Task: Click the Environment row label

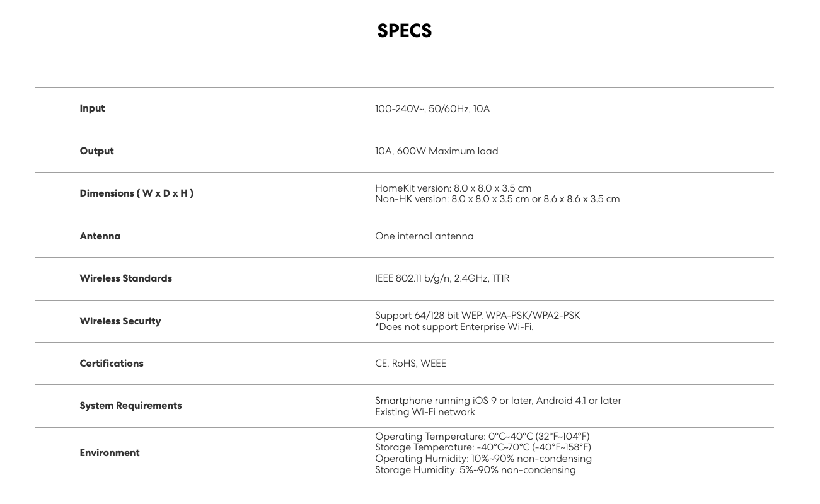Action: pos(109,453)
